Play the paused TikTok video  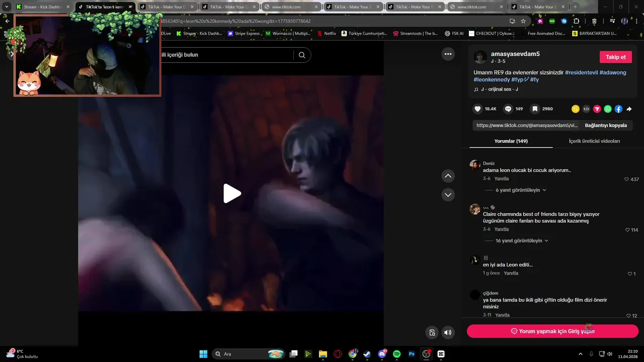point(232,194)
